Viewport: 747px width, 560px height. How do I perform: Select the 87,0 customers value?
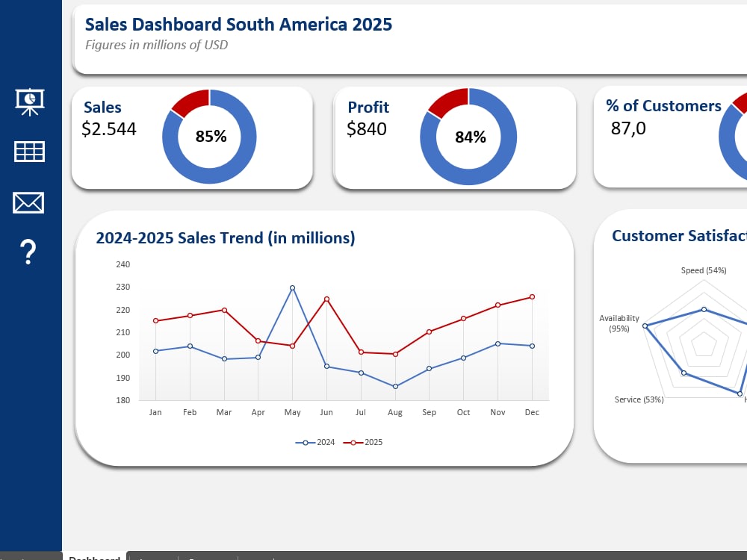[x=628, y=128]
